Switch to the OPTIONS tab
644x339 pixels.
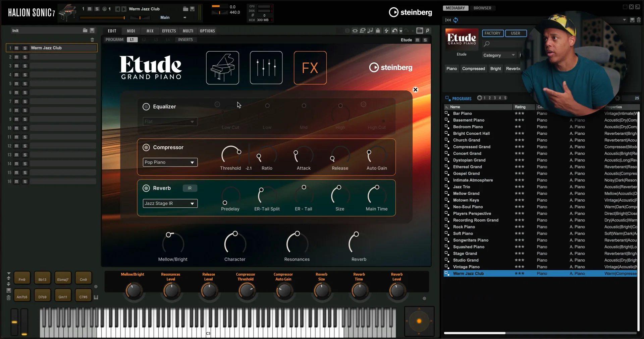(207, 31)
